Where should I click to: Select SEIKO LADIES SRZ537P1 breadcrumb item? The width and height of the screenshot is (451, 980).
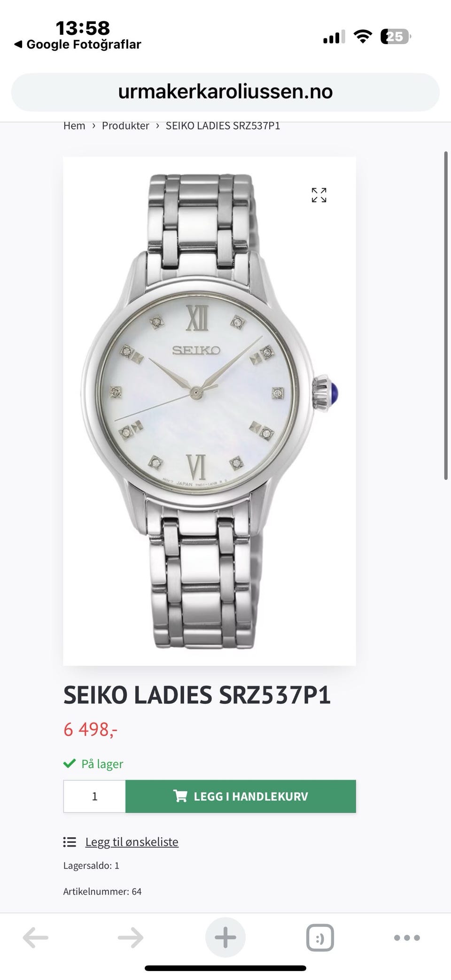click(223, 126)
